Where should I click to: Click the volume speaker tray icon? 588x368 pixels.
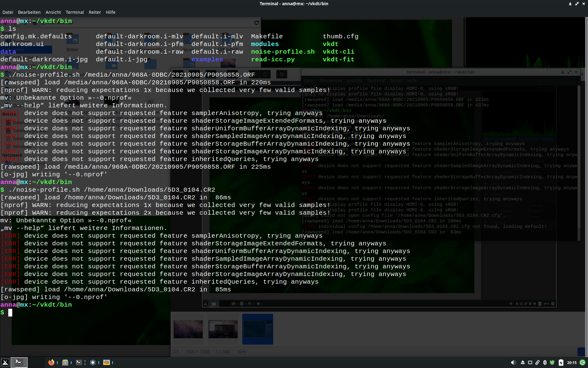[x=514, y=362]
